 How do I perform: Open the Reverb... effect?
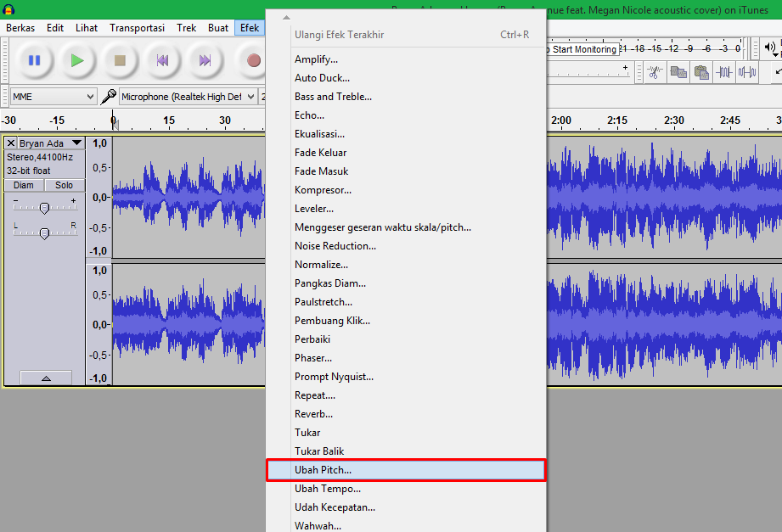tap(406, 414)
